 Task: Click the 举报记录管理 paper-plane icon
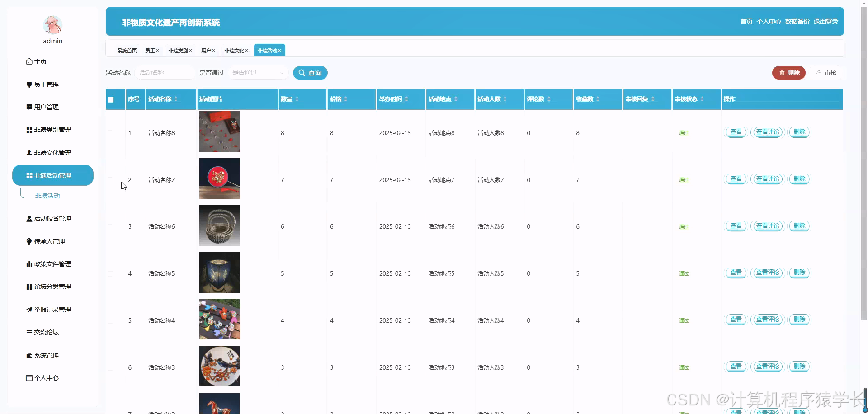29,310
